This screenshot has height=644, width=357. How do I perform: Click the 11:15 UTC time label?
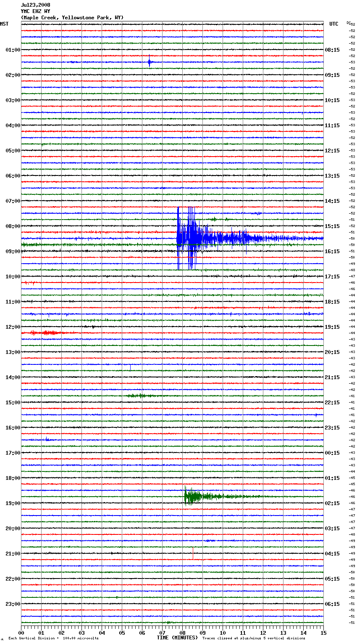pos(332,126)
